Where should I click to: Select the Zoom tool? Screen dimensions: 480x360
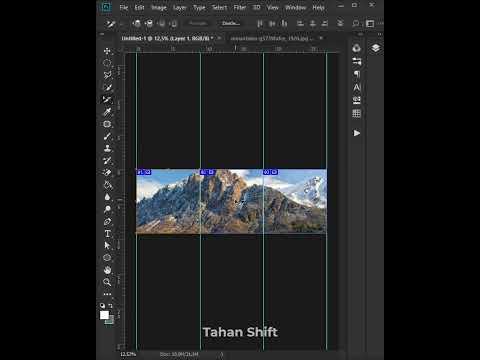point(107,282)
